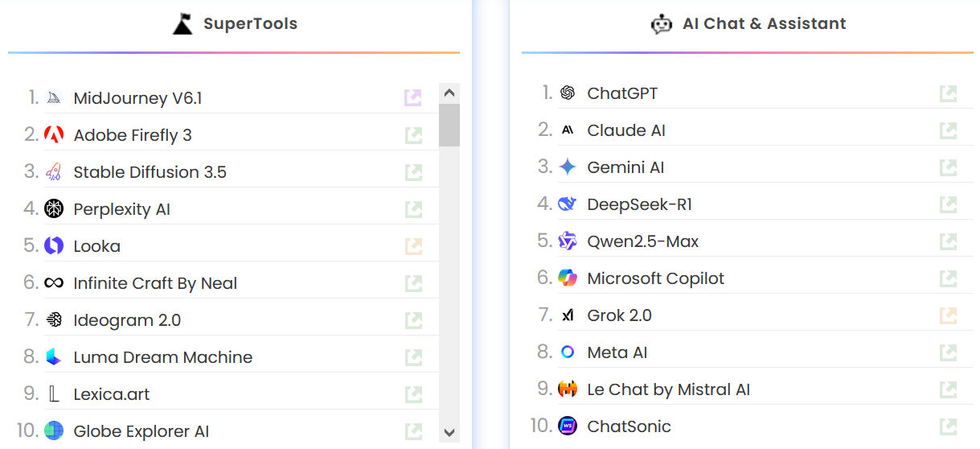Open the Claude AI link
Image resolution: width=980 pixels, height=449 pixels.
click(x=626, y=130)
